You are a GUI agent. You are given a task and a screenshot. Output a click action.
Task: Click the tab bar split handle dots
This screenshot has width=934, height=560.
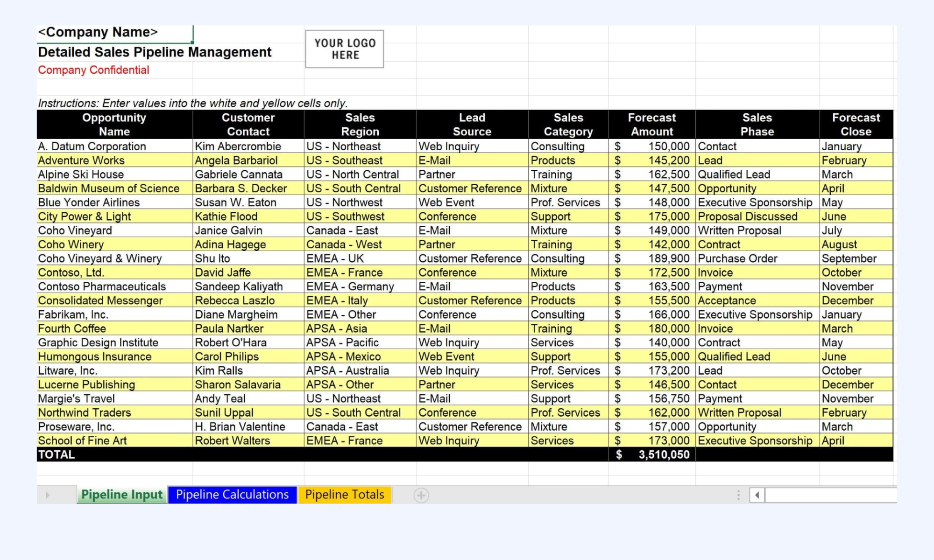tap(738, 495)
